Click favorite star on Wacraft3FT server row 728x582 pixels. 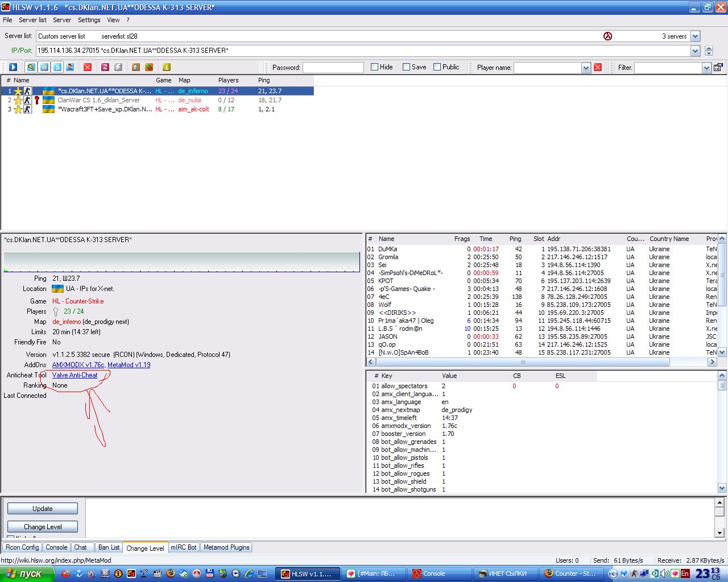coord(18,109)
